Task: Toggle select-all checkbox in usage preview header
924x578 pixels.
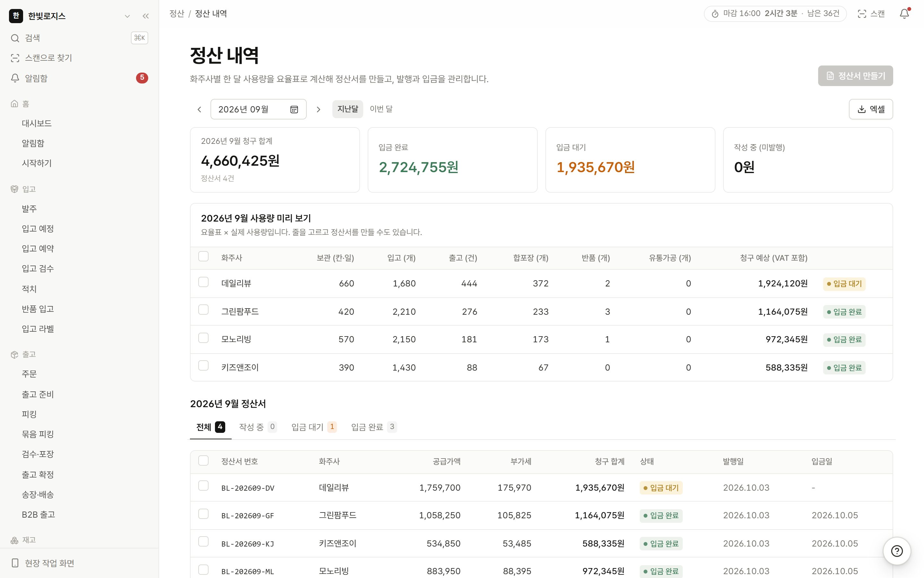Action: click(203, 256)
